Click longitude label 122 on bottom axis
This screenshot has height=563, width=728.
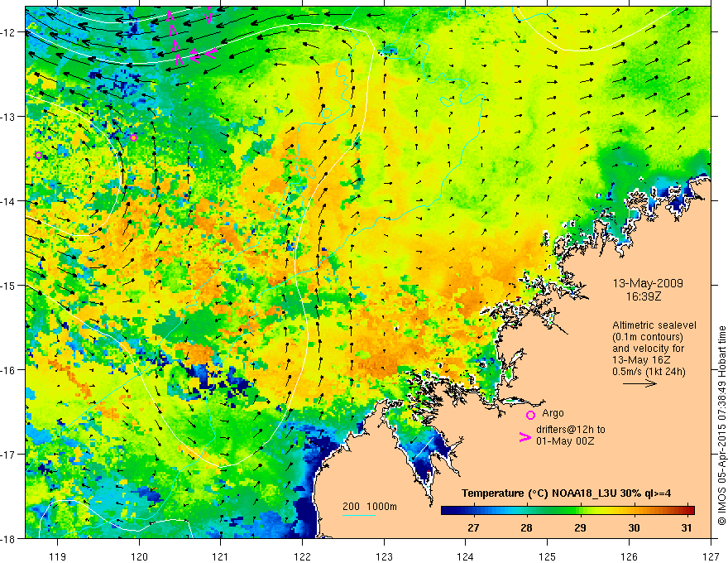(x=302, y=556)
